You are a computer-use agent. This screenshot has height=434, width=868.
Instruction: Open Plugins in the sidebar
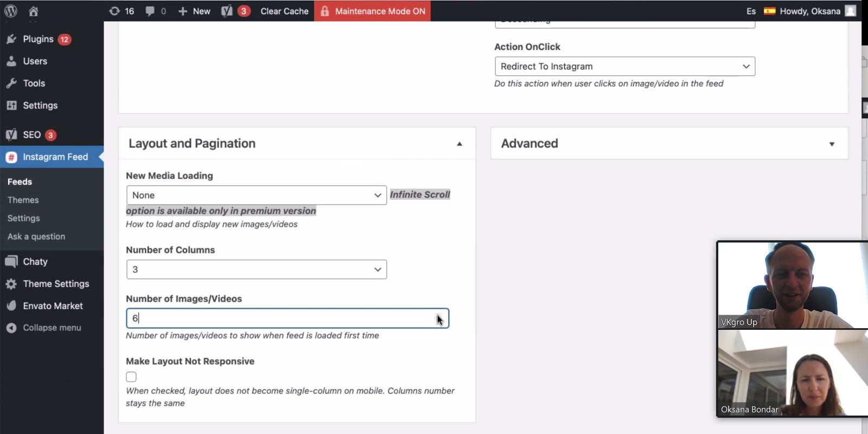38,39
